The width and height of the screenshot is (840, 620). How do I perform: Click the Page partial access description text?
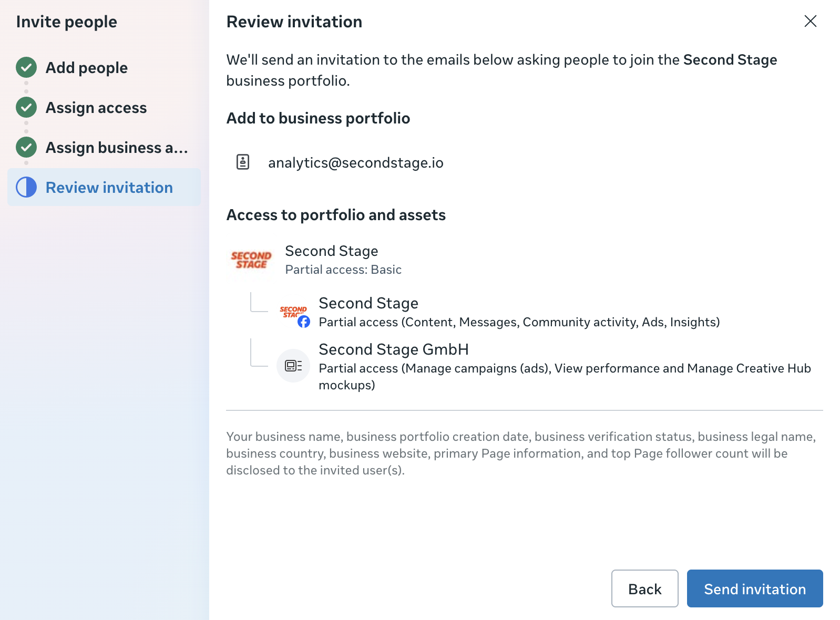point(519,322)
